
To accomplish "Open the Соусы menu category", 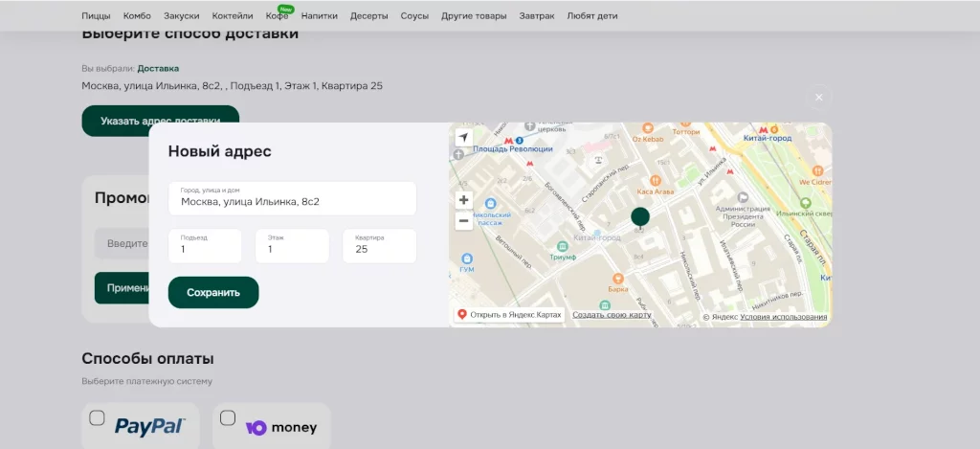I will (x=414, y=16).
